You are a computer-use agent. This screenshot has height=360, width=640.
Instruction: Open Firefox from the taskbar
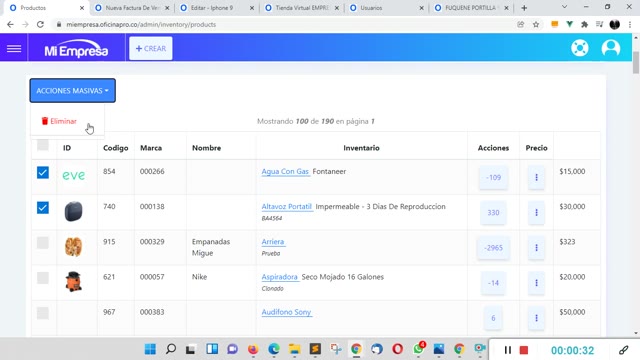pos(253,349)
